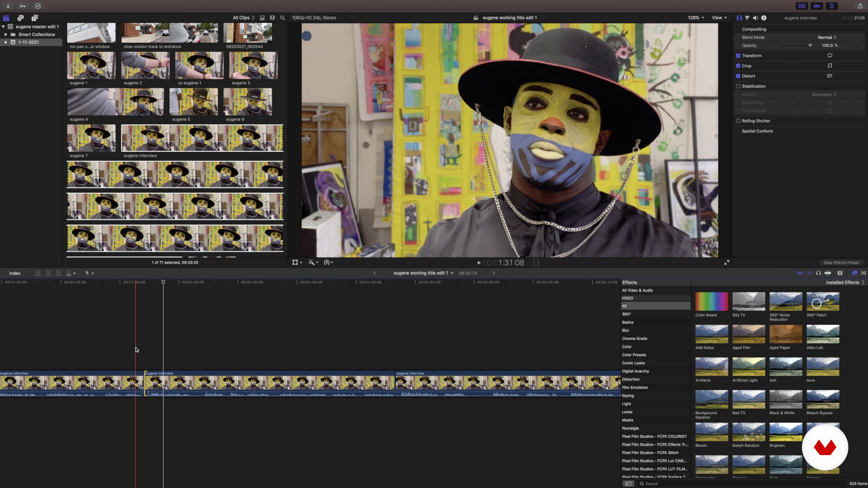
Task: Open the enhancements magic wand menu
Action: (313, 262)
